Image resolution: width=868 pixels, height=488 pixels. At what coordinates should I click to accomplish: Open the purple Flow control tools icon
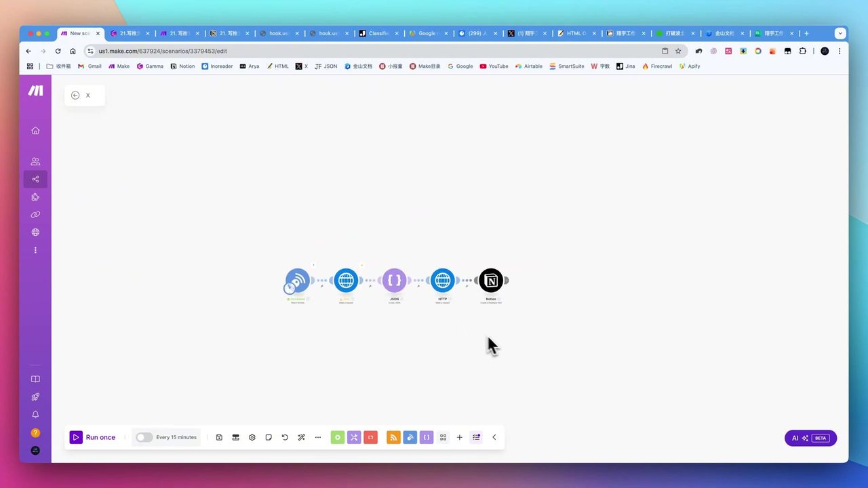[354, 438]
